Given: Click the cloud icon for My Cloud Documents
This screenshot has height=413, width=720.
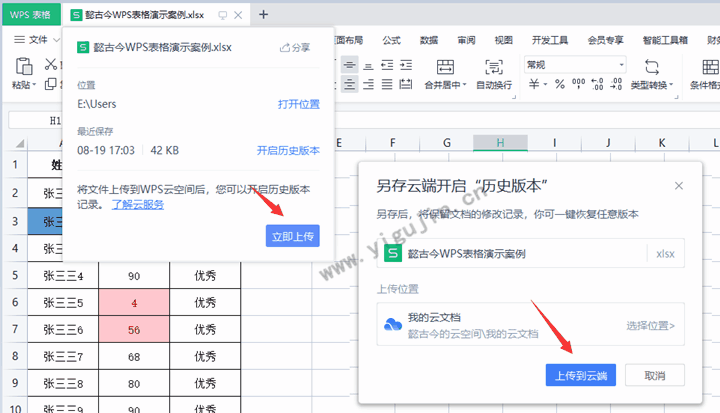Looking at the screenshot, I should tap(393, 324).
